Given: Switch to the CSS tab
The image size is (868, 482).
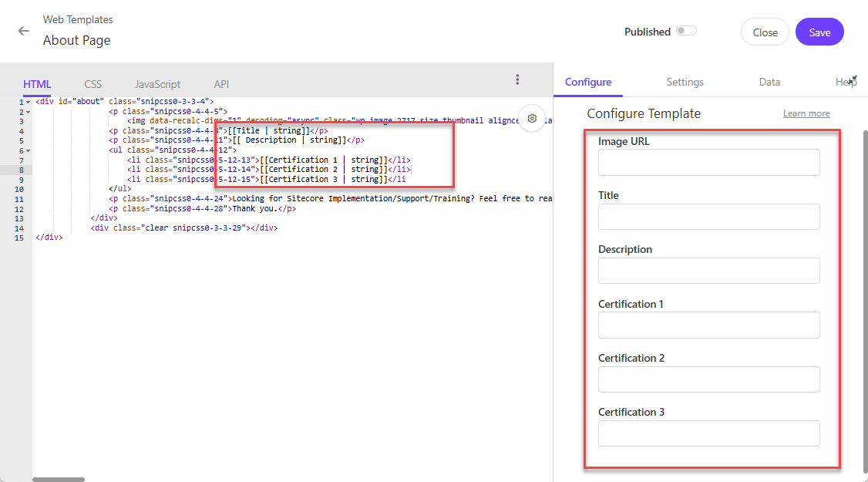Looking at the screenshot, I should pyautogui.click(x=93, y=84).
